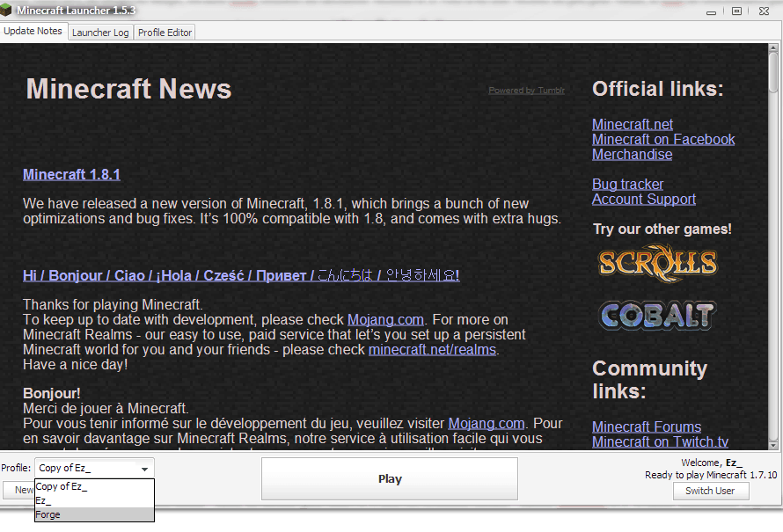Select Forge from the profile list
The height and width of the screenshot is (532, 783).
coord(94,514)
